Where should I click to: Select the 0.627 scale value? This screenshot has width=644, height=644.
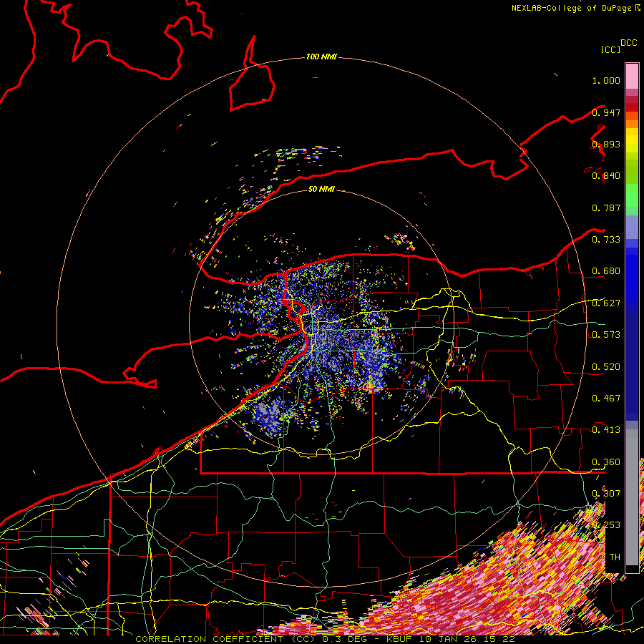pyautogui.click(x=606, y=303)
